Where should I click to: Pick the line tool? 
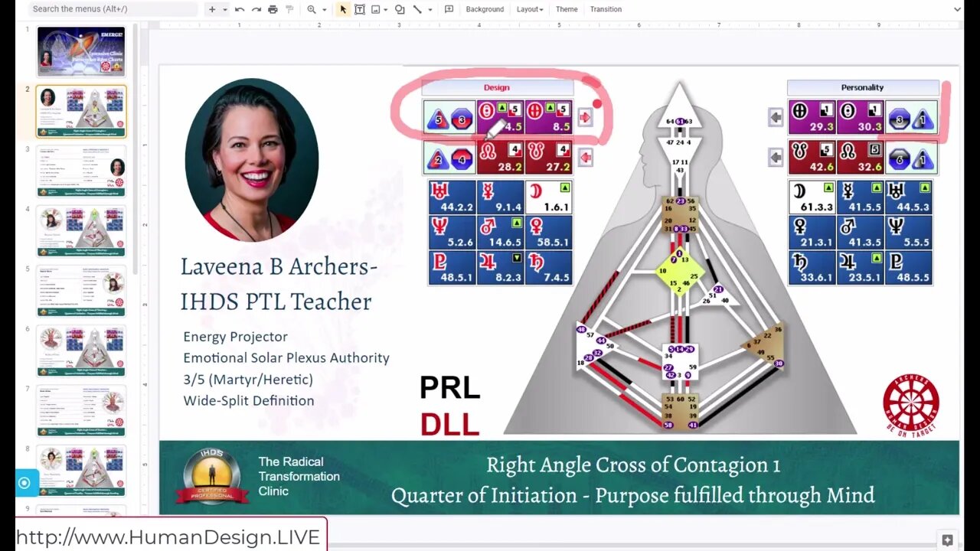point(417,9)
